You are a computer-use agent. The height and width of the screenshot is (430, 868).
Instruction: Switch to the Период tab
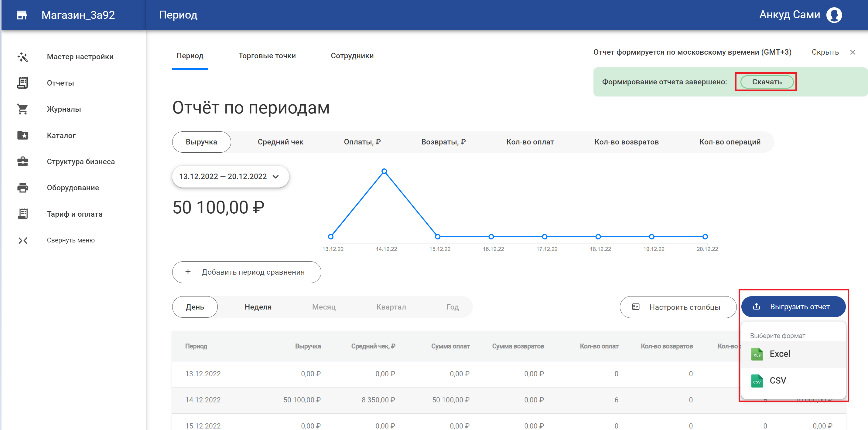pos(190,56)
